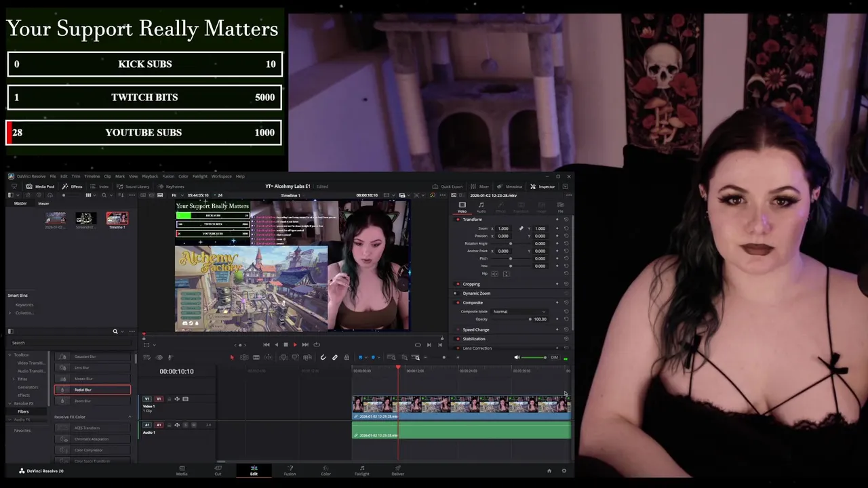Open the Composite Mode Normal dropdown

coord(519,312)
